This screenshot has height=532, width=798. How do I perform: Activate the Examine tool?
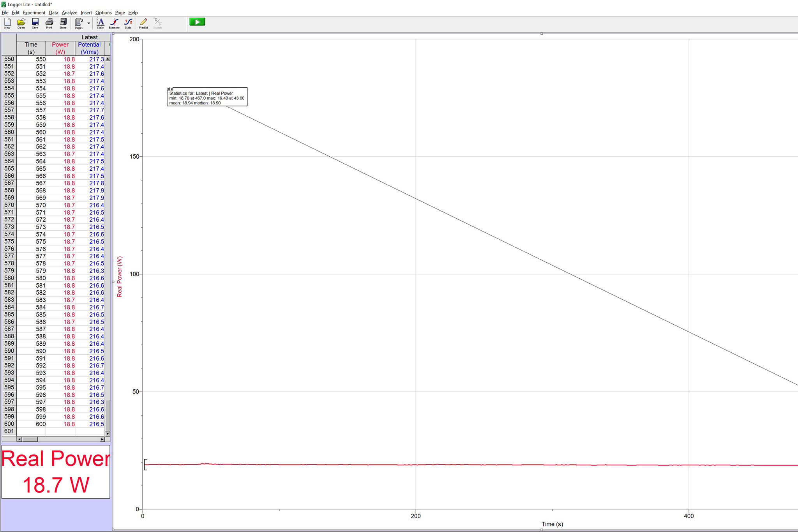coord(114,23)
